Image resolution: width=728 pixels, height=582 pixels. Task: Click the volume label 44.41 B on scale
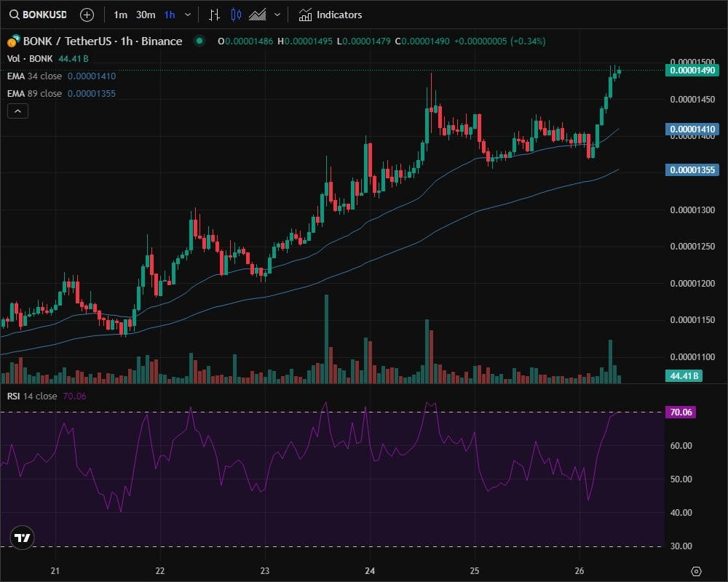tap(684, 376)
